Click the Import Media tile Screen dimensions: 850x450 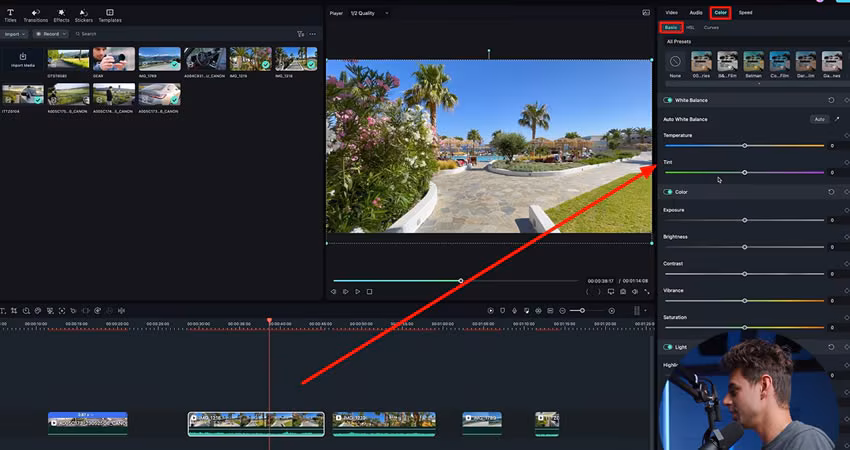point(23,60)
